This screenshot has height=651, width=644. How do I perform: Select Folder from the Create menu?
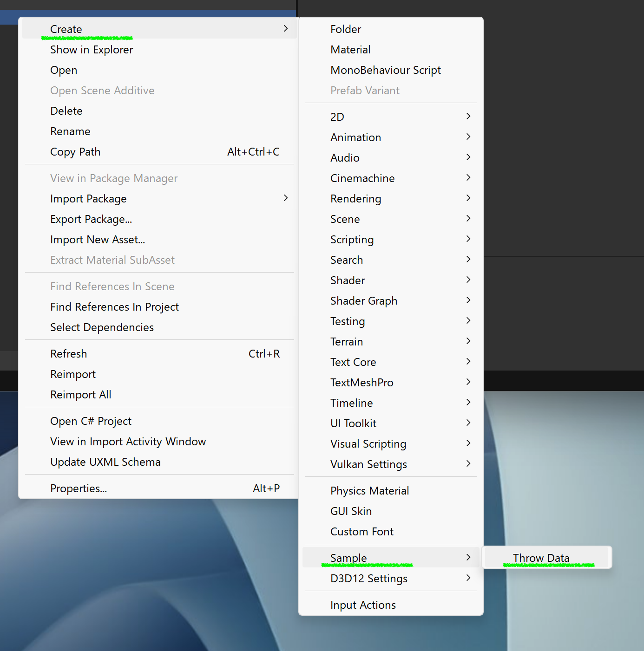coord(346,29)
